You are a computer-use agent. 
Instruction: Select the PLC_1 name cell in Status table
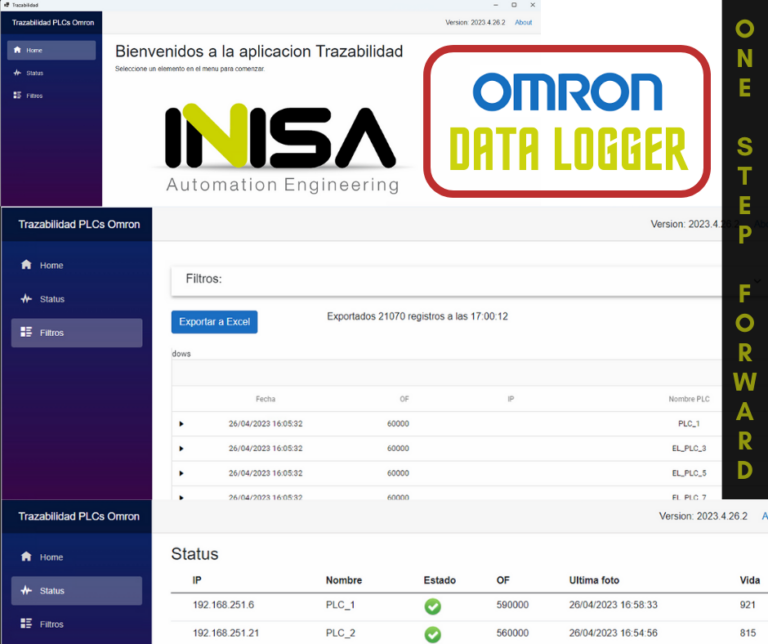(340, 605)
